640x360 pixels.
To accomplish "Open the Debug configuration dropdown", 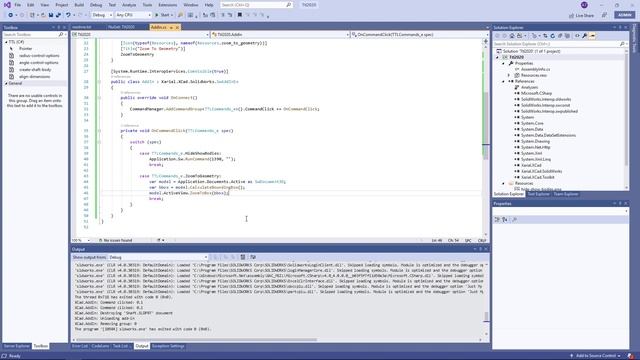I will point(102,15).
